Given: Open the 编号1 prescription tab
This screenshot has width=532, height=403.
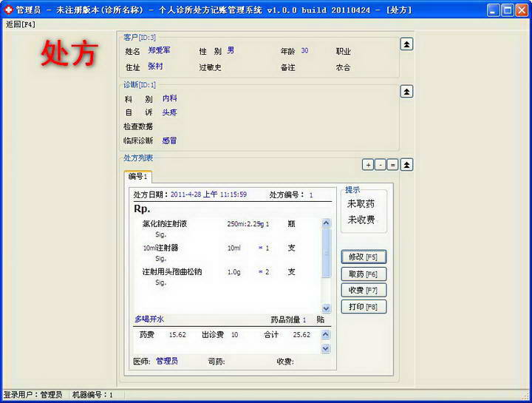Looking at the screenshot, I should point(137,177).
